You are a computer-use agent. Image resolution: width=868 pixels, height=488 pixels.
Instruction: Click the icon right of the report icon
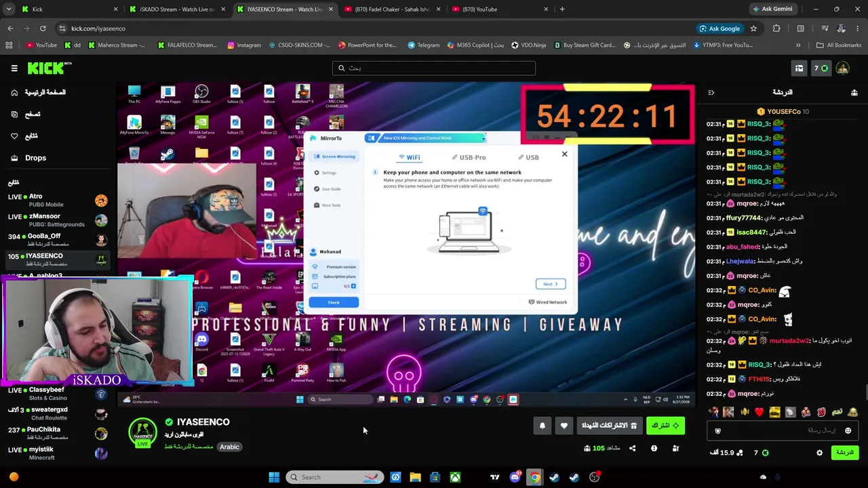tap(675, 448)
